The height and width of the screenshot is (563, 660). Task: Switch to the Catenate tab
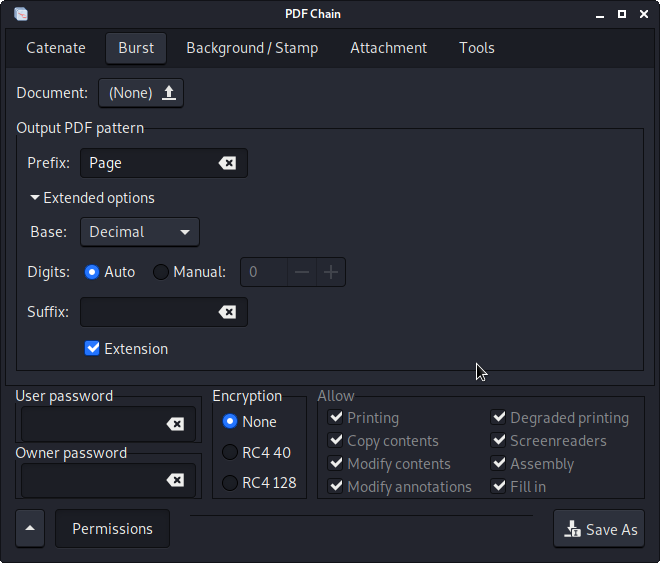coord(56,48)
